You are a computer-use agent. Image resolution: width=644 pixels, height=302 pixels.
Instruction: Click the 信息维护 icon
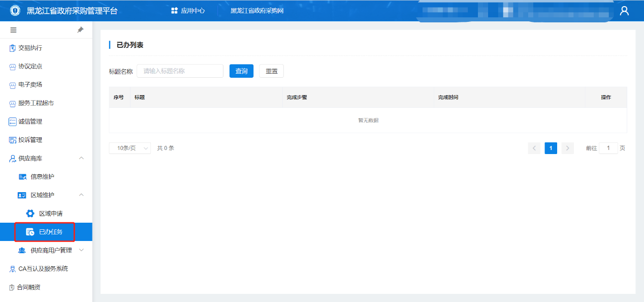[22, 177]
